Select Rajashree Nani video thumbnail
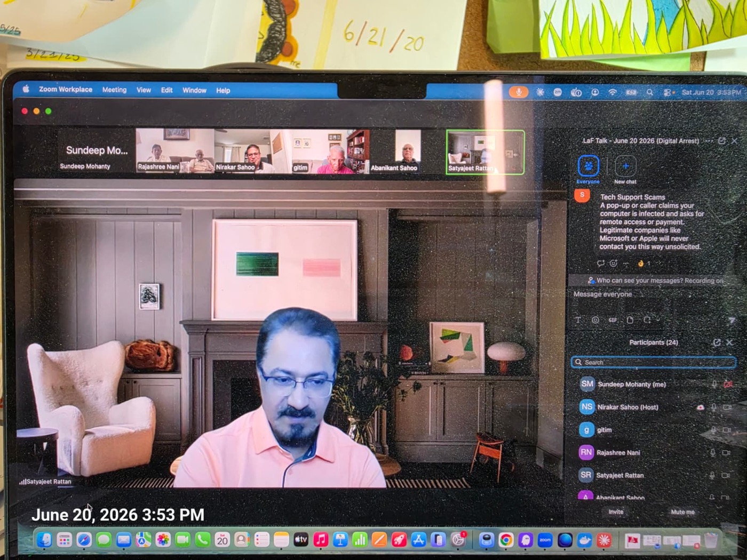This screenshot has width=747, height=560. pos(174,151)
